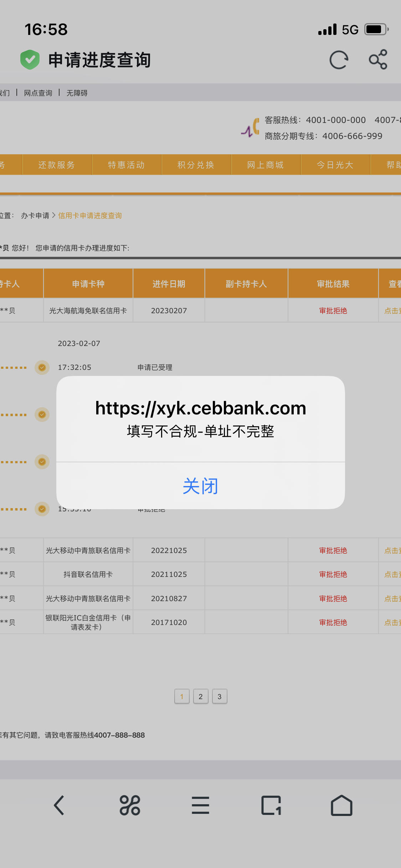Select the 20171020 date cell

click(169, 622)
